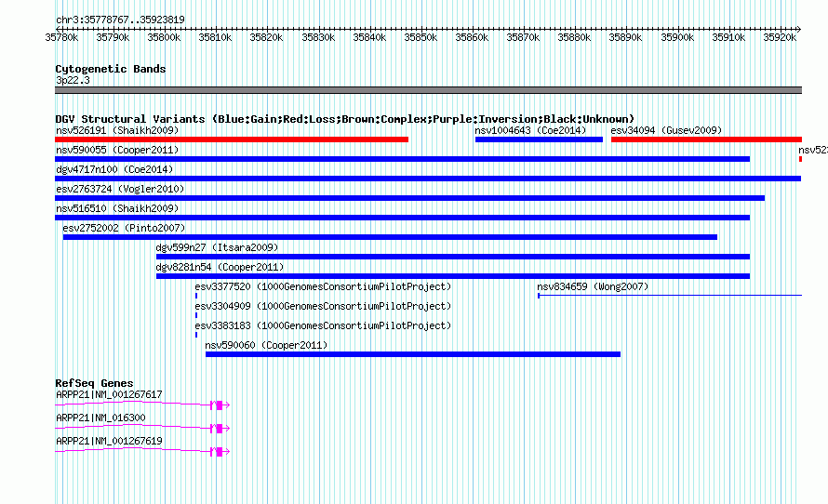
Task: Click the ARPP21 NM_016300 exon glyph
Action: tap(220, 429)
